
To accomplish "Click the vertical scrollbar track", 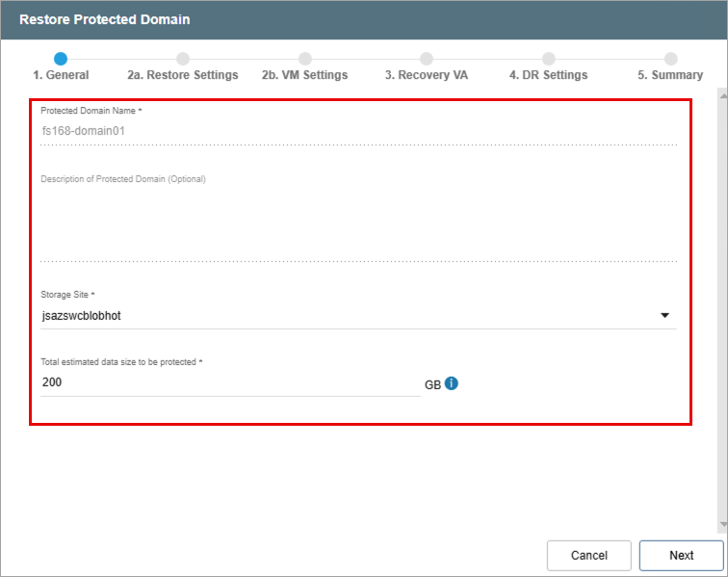I will click(x=722, y=308).
